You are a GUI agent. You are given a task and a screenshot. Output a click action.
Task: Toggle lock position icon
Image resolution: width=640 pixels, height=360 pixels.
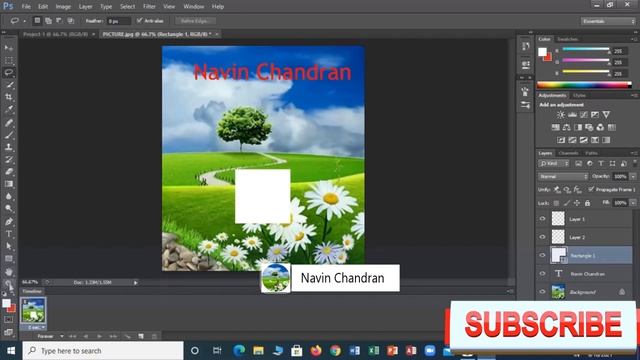tap(577, 203)
